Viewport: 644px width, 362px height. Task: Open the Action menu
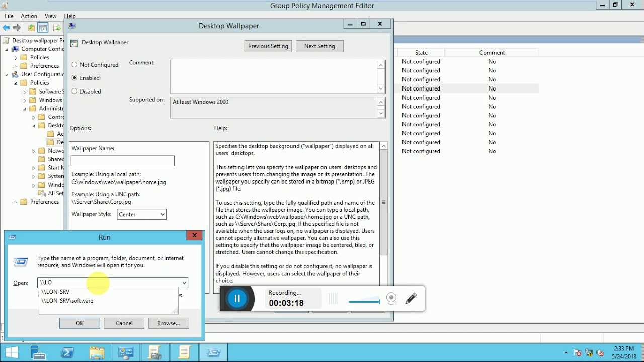coord(29,16)
